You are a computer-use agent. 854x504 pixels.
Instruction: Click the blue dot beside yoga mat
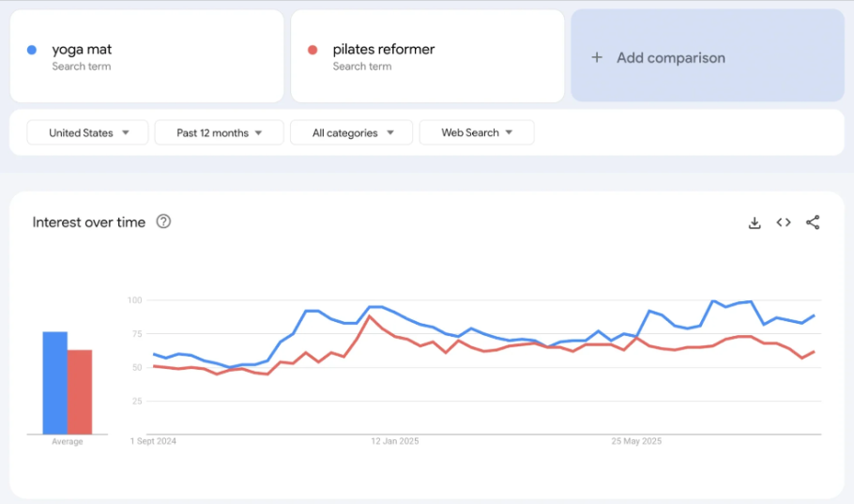coord(33,50)
